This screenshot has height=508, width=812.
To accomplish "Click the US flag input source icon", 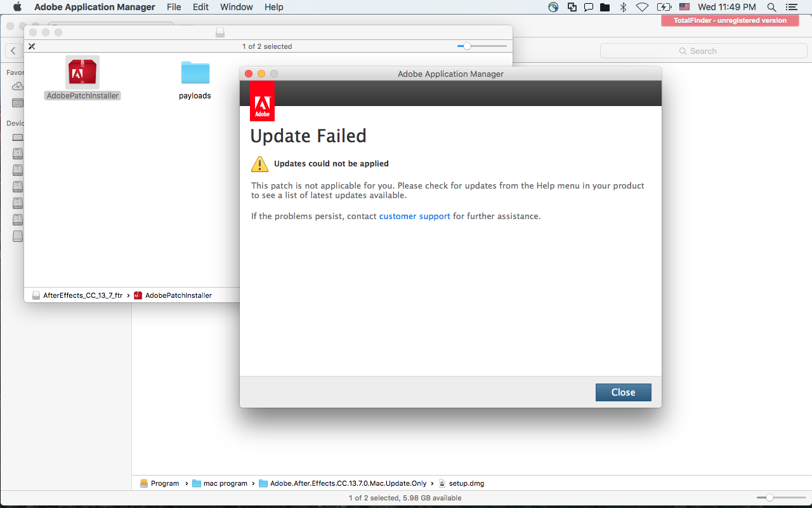I will [684, 7].
